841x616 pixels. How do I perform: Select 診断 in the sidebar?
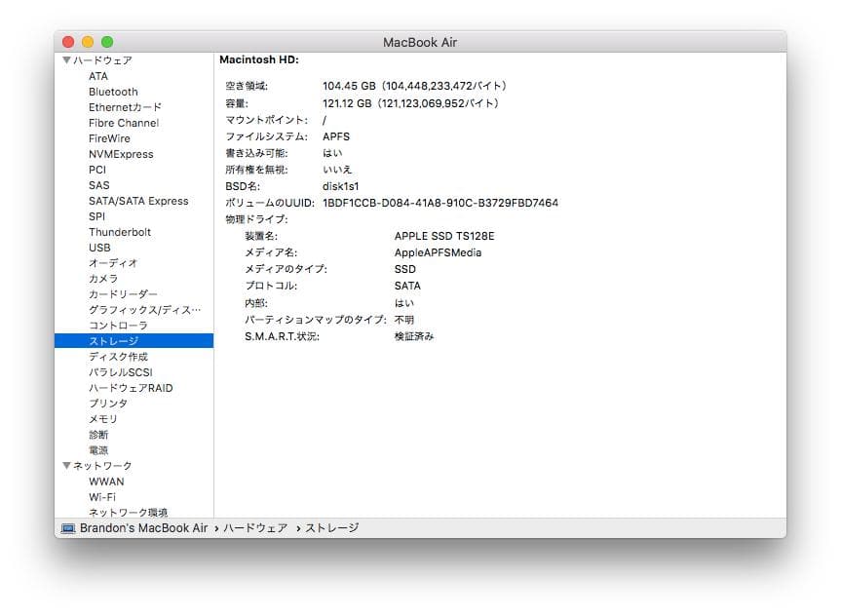98,434
